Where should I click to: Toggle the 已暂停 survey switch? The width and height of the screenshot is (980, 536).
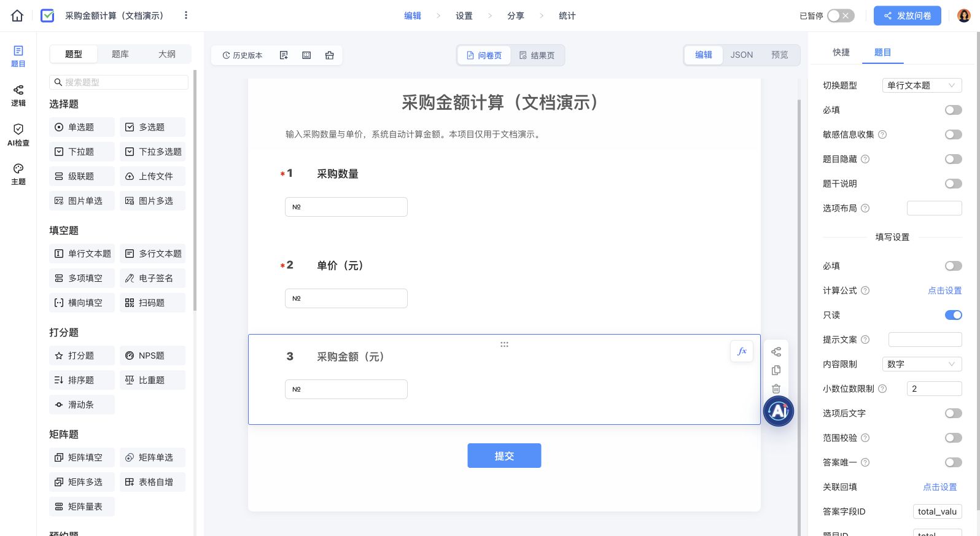[x=841, y=15]
